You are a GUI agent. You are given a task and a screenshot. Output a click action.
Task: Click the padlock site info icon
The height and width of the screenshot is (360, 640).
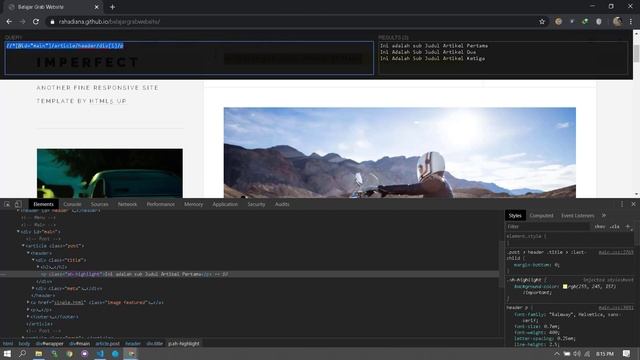(x=52, y=22)
